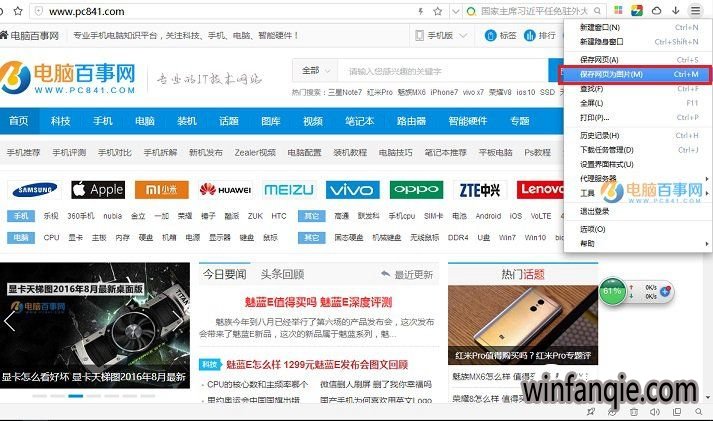Open the graphics card banner image
This screenshot has height=421, width=713.
point(95,325)
